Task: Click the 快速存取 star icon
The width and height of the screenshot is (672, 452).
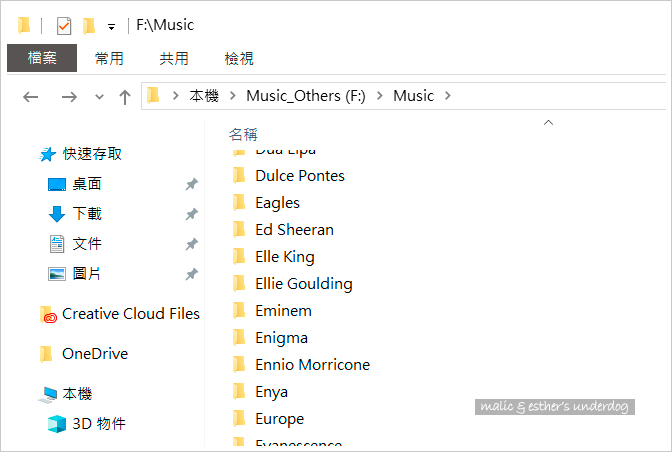Action: click(48, 154)
